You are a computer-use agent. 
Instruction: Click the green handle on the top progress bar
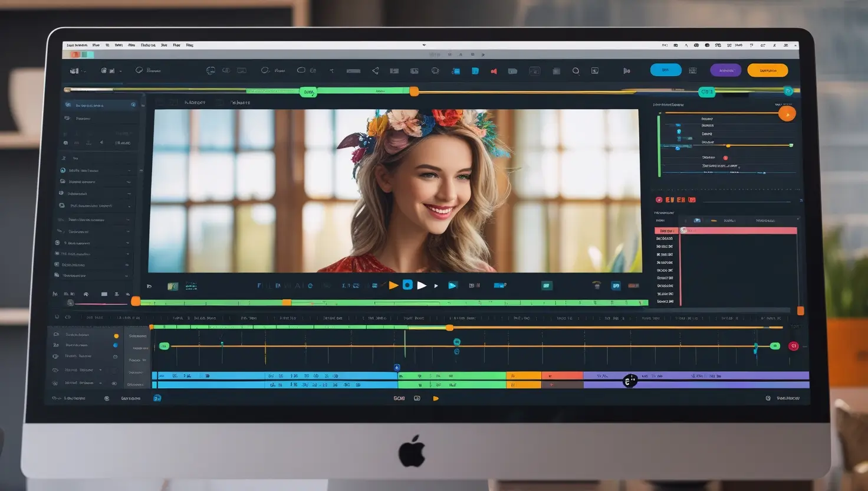[x=308, y=91]
